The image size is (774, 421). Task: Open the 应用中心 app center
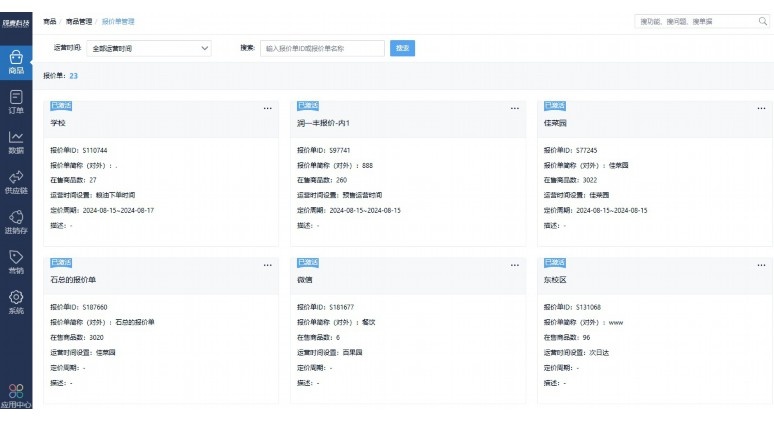coord(16,396)
